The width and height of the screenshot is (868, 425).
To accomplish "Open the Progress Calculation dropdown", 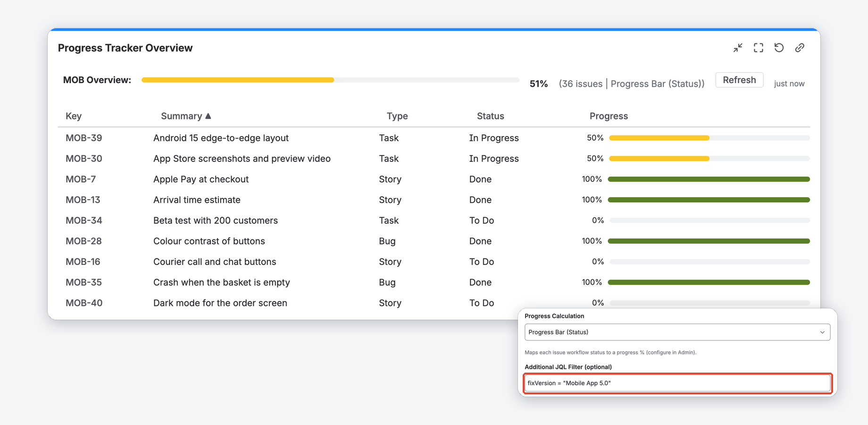I will click(677, 332).
